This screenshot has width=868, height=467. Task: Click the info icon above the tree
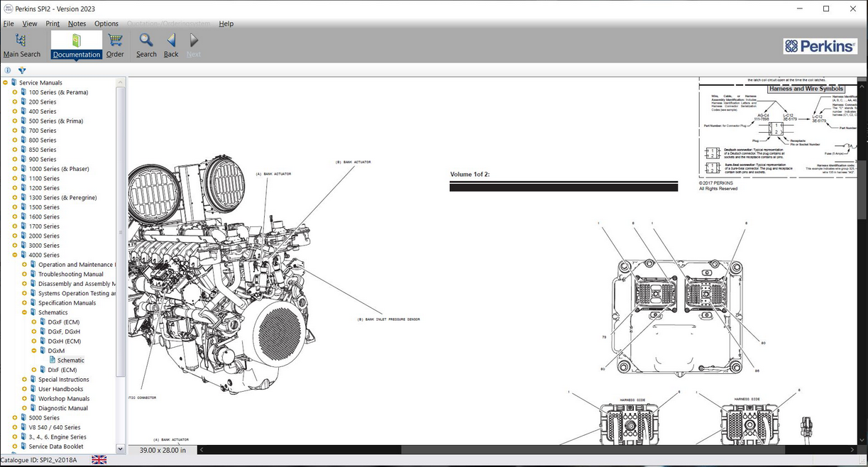tap(8, 70)
